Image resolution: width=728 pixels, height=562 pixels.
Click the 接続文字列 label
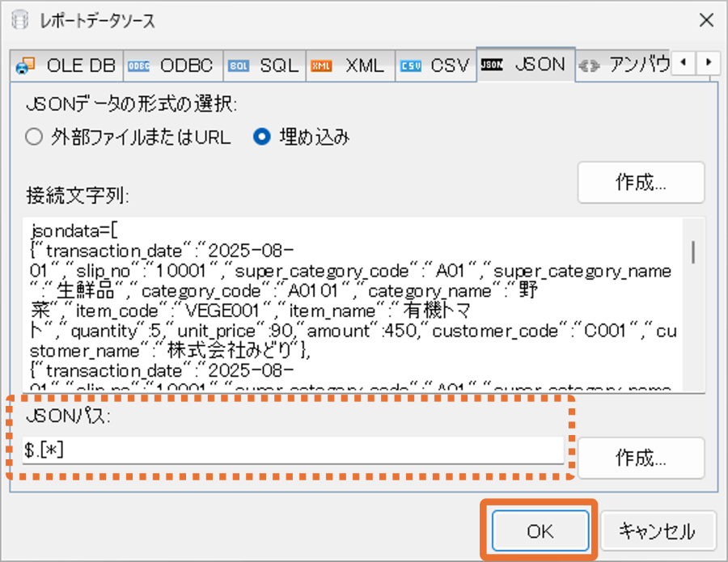pos(78,196)
